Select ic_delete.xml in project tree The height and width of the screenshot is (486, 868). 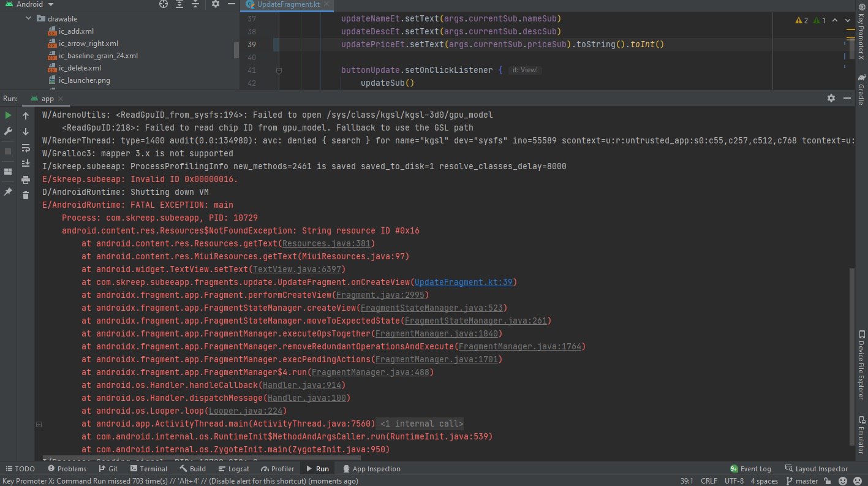coord(80,68)
